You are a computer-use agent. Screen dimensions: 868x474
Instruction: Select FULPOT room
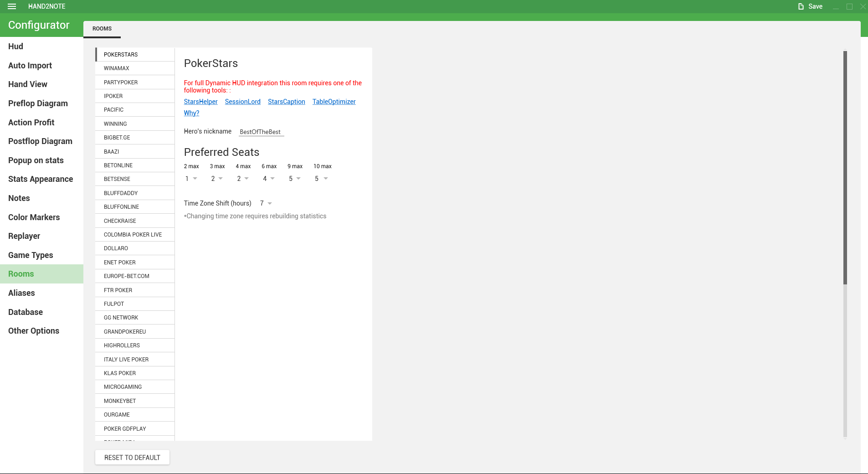pos(135,304)
